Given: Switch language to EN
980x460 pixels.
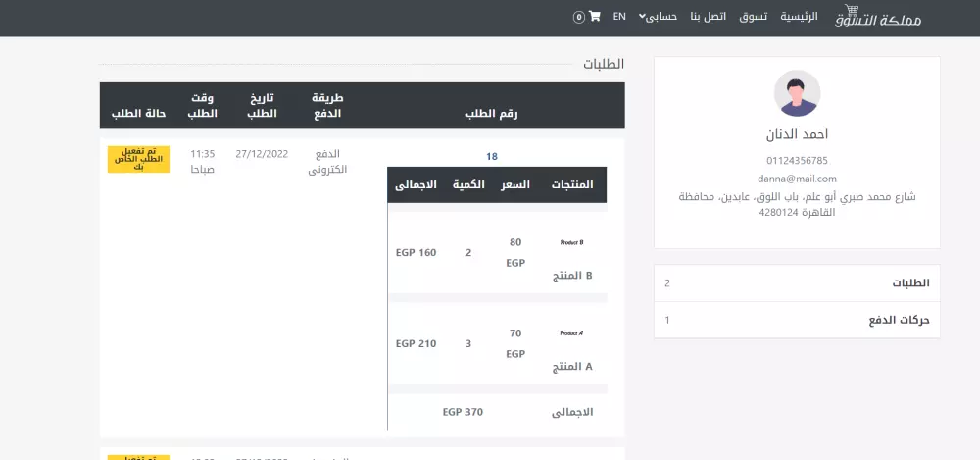Looking at the screenshot, I should 619,17.
